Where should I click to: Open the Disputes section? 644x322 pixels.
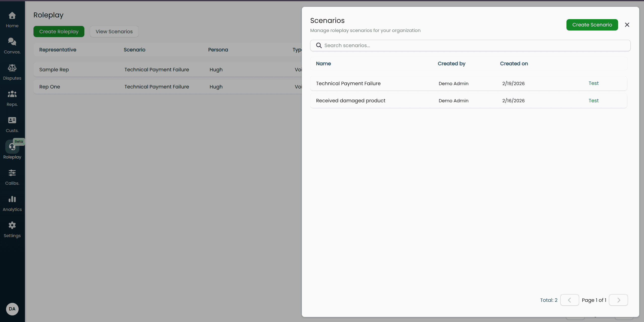click(12, 72)
